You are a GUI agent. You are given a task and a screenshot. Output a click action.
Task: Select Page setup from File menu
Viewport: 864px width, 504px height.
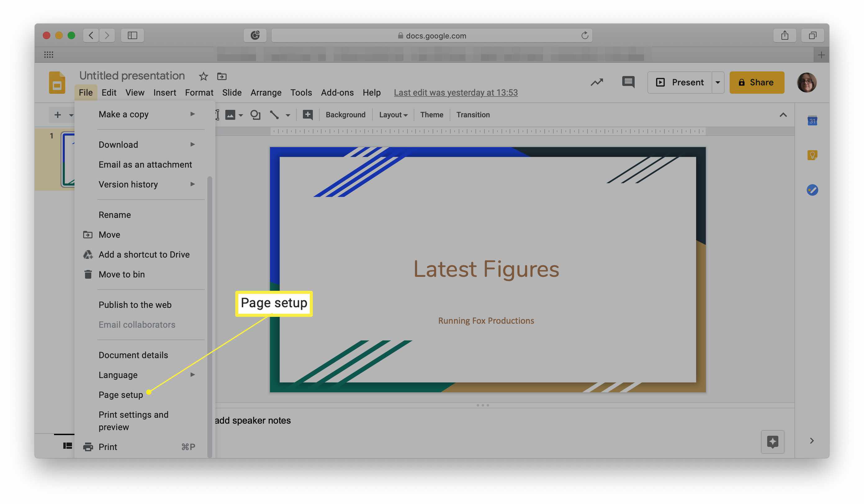[120, 395]
